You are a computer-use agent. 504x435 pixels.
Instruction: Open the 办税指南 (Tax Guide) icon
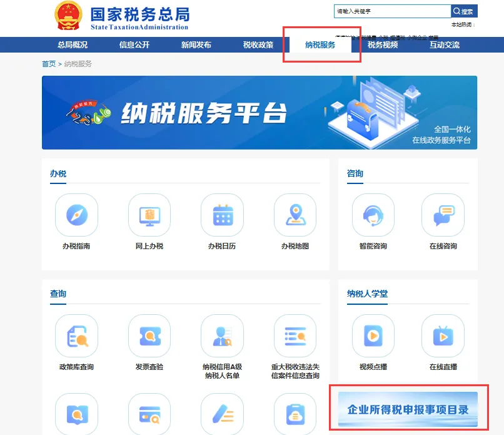point(76,215)
